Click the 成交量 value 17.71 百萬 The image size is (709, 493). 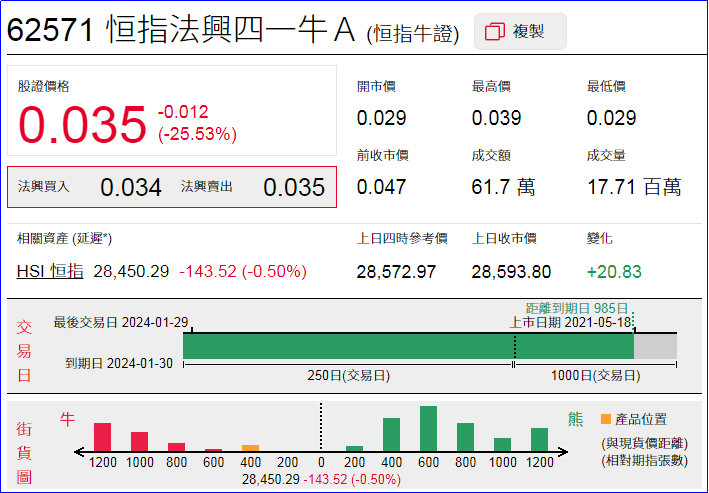[x=634, y=187]
